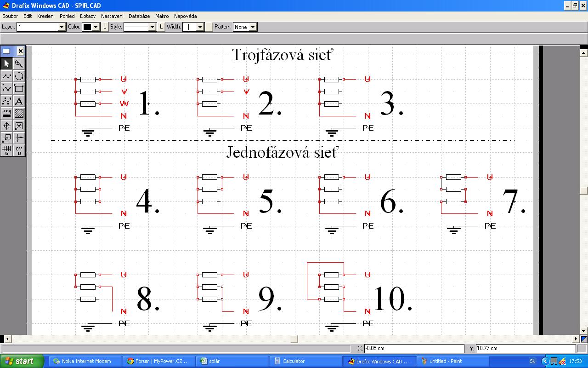This screenshot has height=368, width=588.
Task: Open the Nápověda menu
Action: tap(186, 16)
